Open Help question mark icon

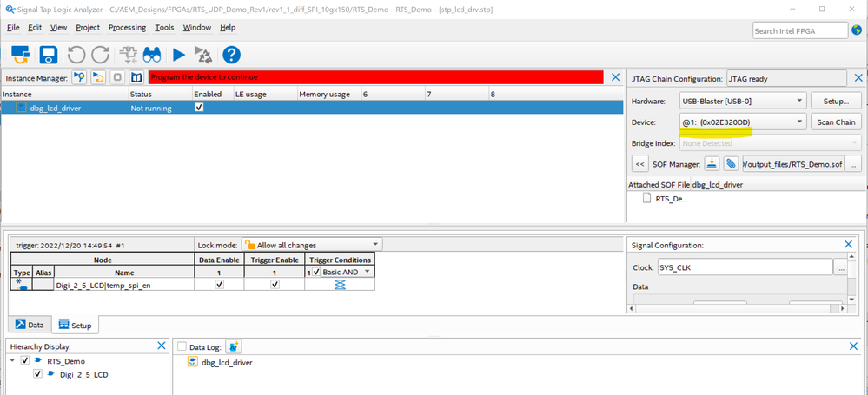click(x=231, y=54)
